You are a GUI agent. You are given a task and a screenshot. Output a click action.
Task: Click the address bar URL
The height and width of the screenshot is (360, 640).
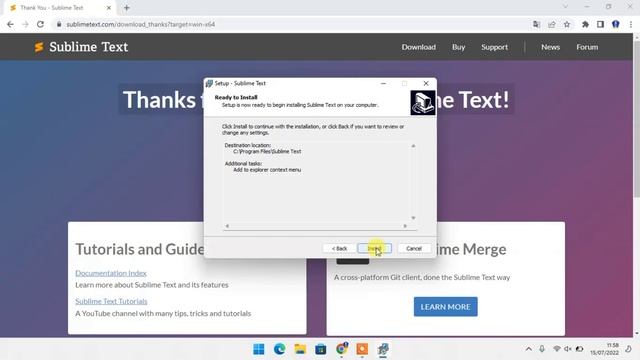click(140, 24)
